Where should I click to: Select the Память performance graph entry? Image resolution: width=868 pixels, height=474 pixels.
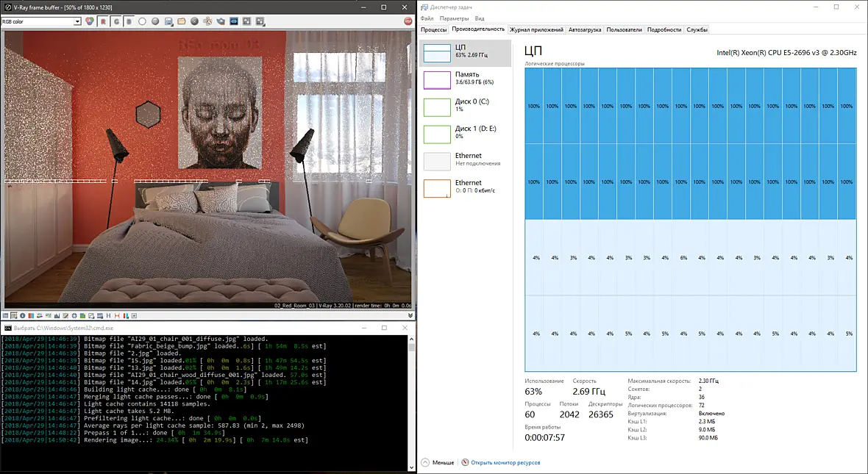(x=465, y=79)
